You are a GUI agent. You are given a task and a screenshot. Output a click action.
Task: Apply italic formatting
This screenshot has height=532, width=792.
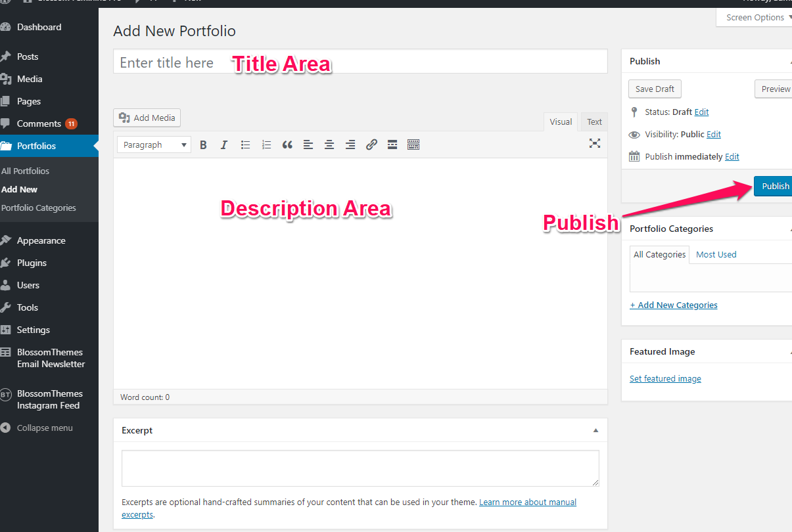224,144
